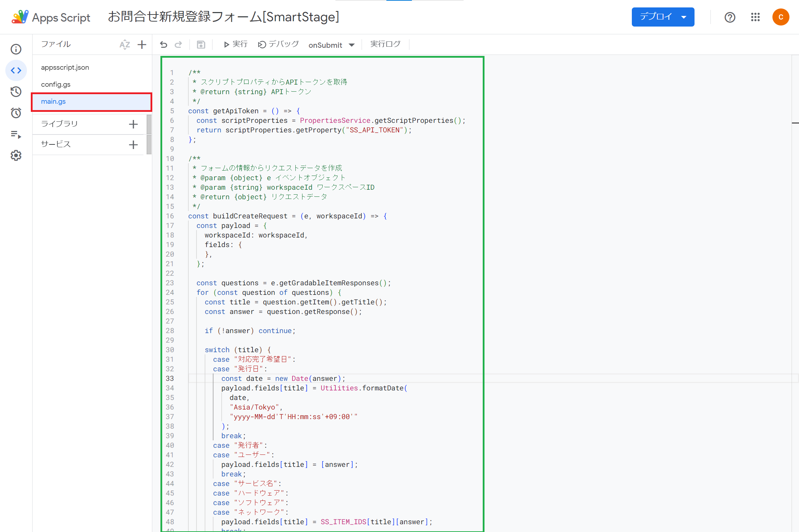Open the Triggers alarm clock icon

(16, 113)
